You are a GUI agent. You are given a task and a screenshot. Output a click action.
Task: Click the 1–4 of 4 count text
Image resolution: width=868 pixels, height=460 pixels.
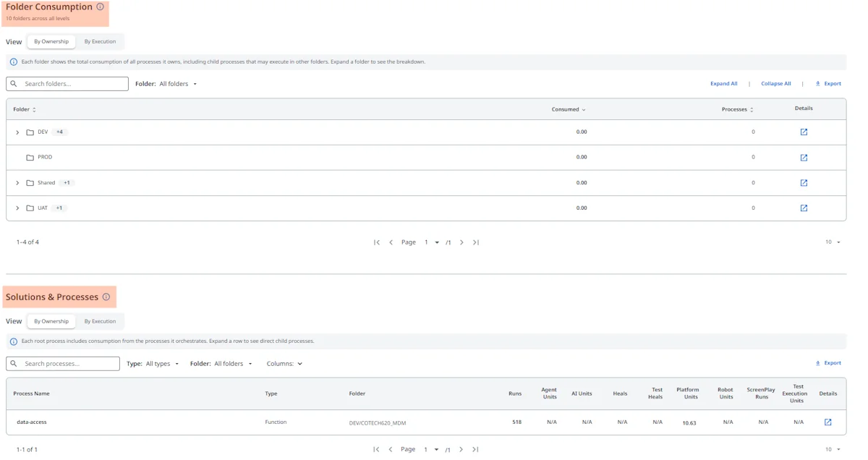coord(27,242)
